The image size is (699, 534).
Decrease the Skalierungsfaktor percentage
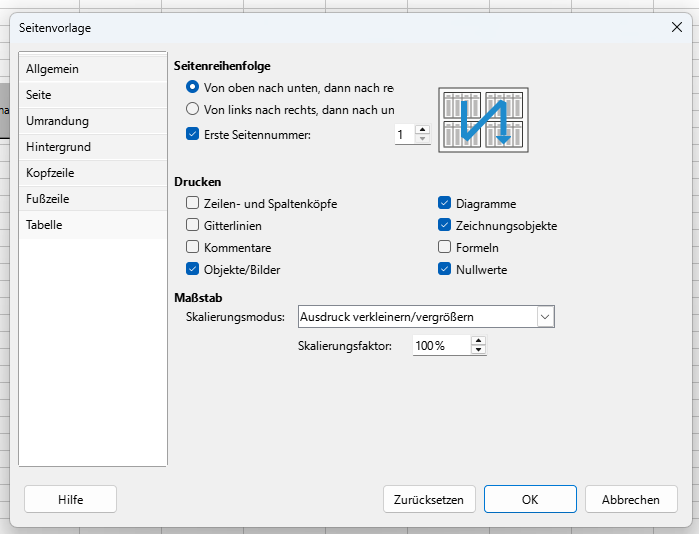point(478,350)
